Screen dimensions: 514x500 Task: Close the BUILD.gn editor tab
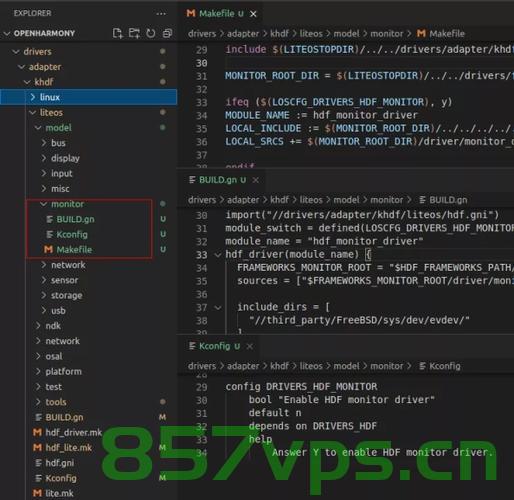point(255,180)
